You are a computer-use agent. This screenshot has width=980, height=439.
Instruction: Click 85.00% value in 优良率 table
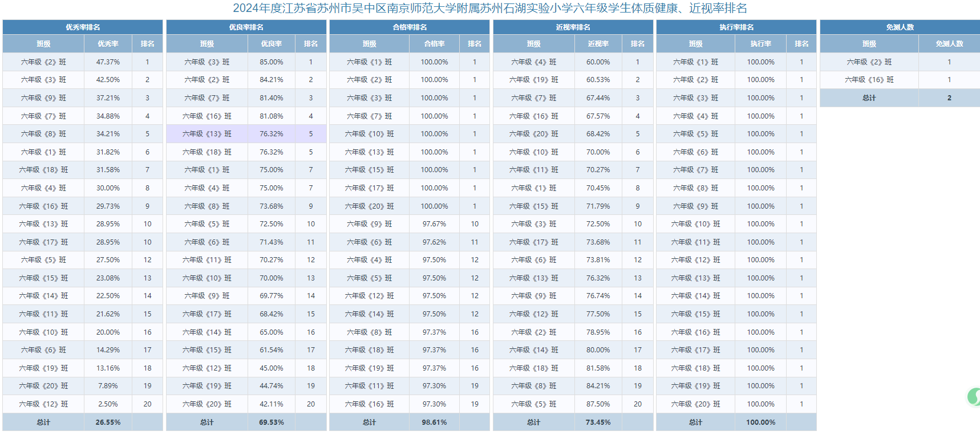(x=271, y=62)
